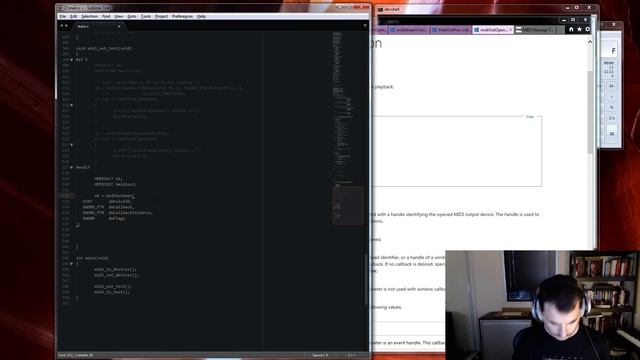Open the Edit menu in Sublime Text
Image resolution: width=640 pixels, height=360 pixels.
coord(73,16)
